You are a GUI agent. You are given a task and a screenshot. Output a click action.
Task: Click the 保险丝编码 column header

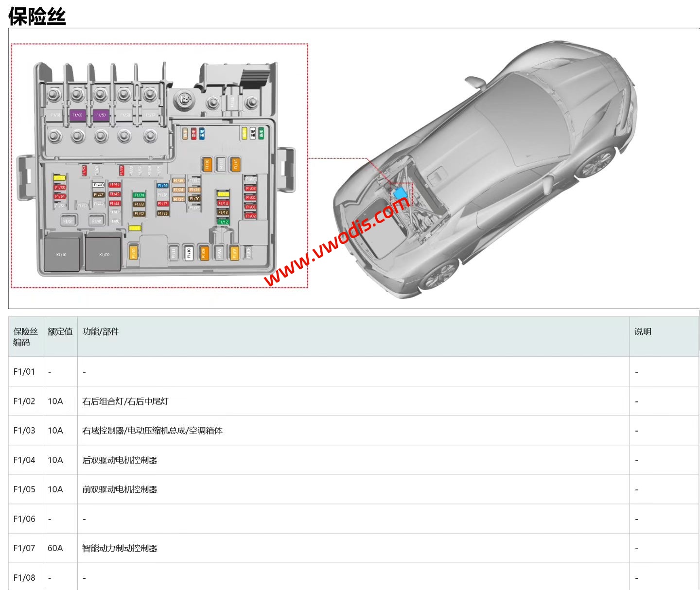(x=25, y=337)
